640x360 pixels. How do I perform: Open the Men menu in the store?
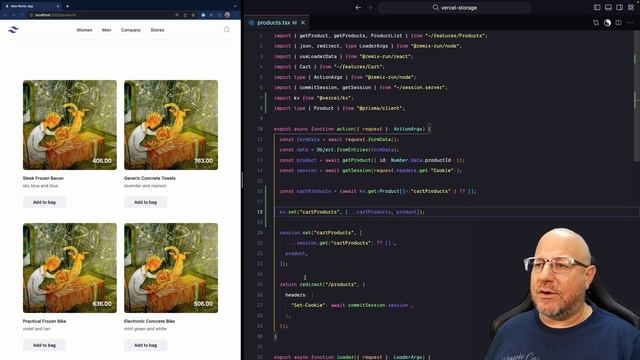click(107, 30)
